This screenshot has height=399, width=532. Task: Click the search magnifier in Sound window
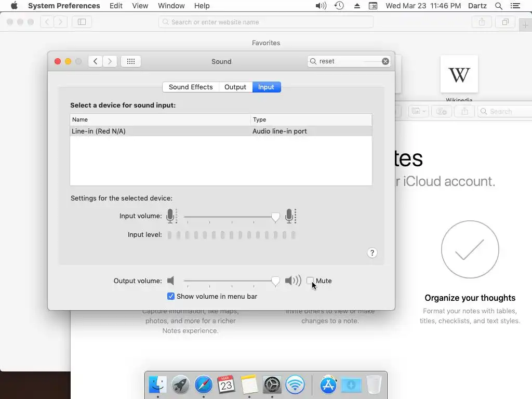point(313,61)
